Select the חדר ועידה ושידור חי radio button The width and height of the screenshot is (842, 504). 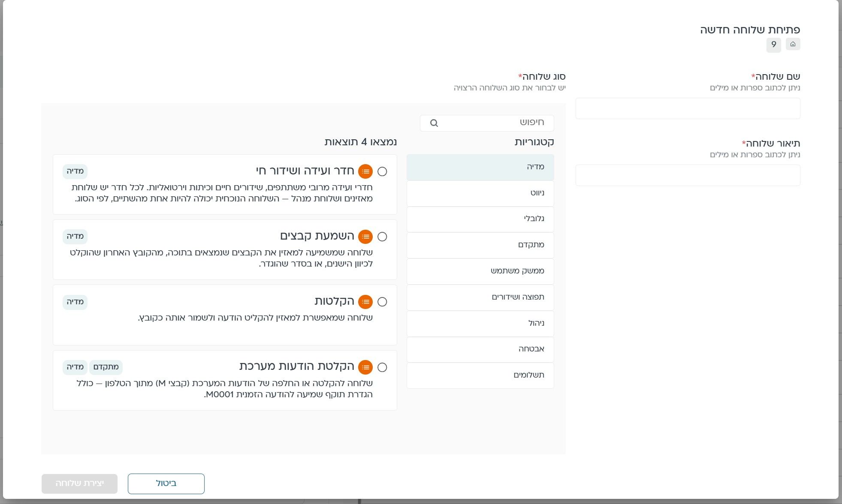tap(382, 171)
